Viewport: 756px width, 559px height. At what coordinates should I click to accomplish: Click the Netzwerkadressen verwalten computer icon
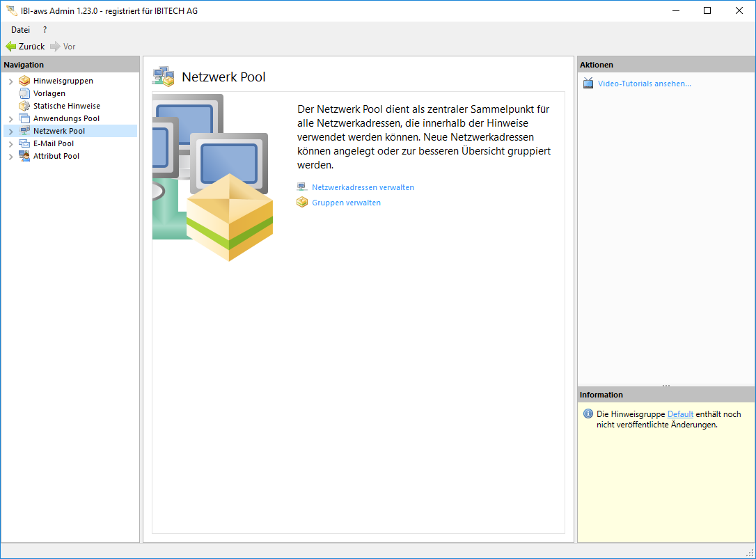pos(302,187)
